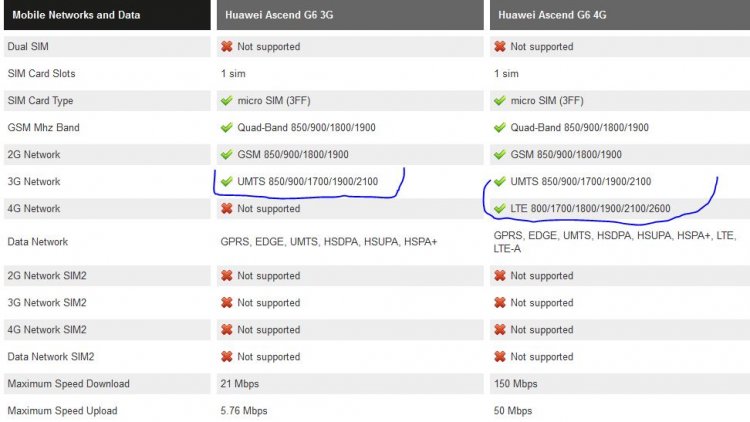The height and width of the screenshot is (422, 750).
Task: Click green check for 4G column GSM 850/900/1800/1900
Action: 500,155
